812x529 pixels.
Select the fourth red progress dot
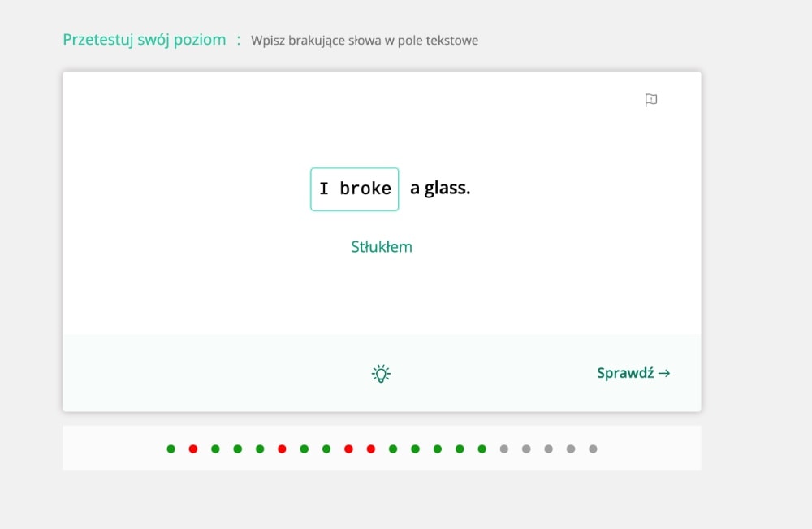(x=371, y=449)
